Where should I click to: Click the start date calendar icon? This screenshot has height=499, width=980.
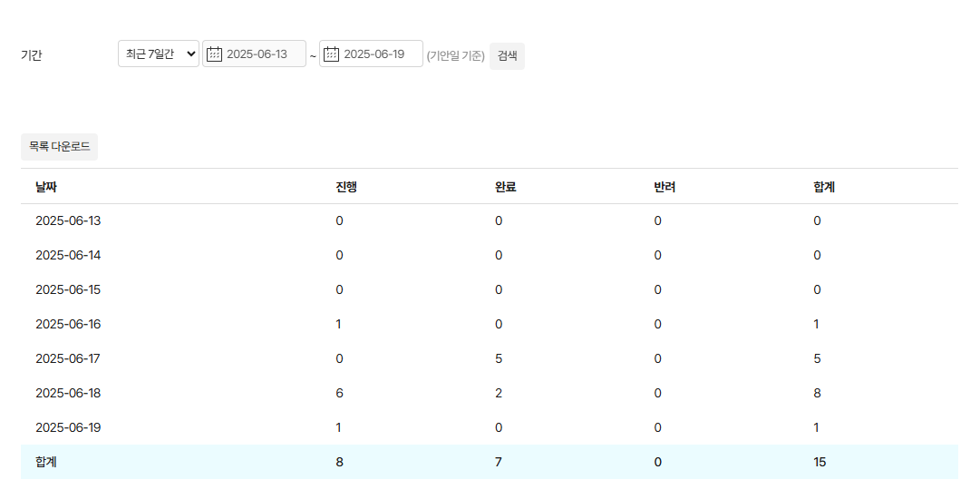coord(215,54)
